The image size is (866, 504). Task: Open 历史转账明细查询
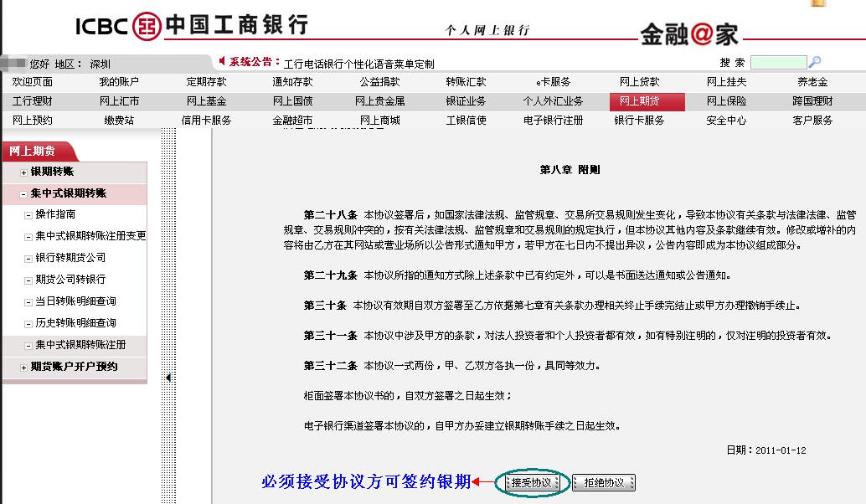click(x=75, y=322)
